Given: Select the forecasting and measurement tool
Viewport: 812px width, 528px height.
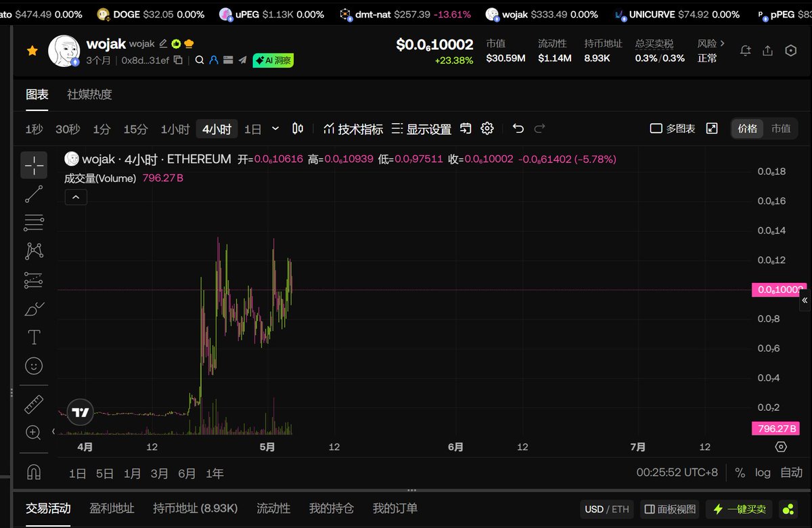Looking at the screenshot, I should (x=34, y=280).
